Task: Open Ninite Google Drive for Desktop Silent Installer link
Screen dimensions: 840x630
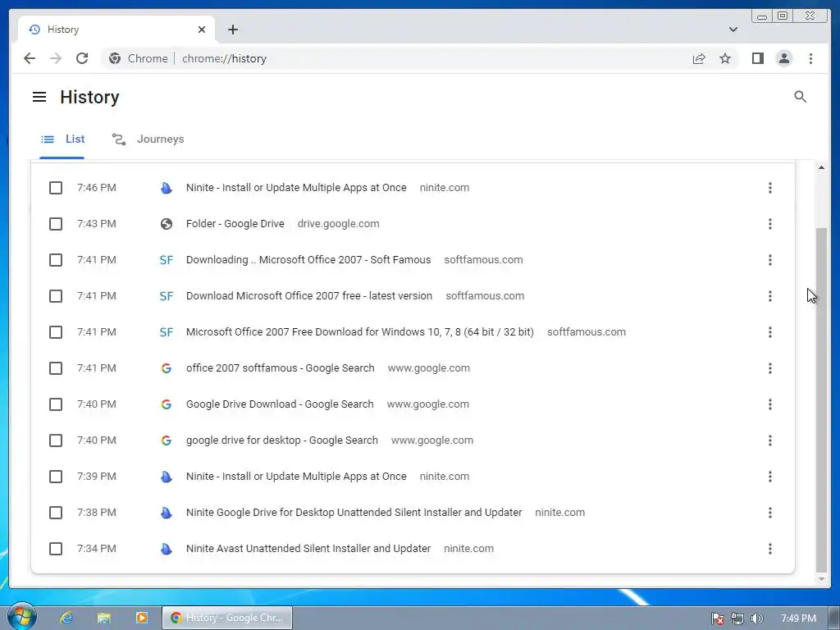Action: (x=354, y=513)
